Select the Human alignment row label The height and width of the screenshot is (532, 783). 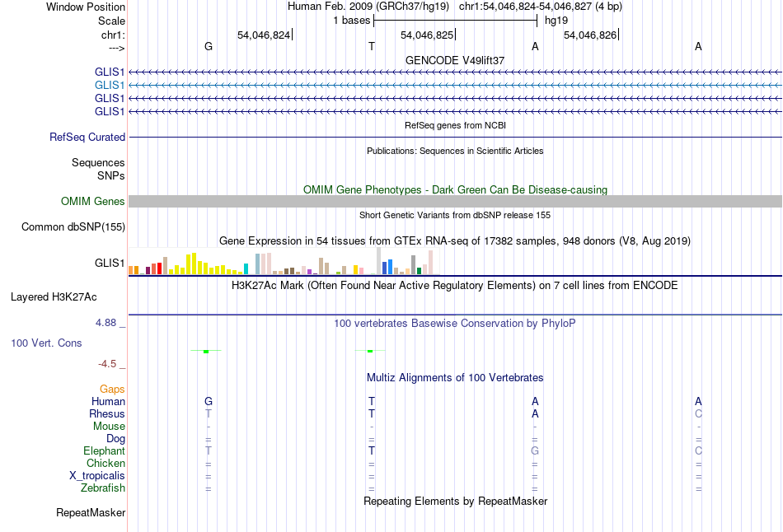(108, 401)
